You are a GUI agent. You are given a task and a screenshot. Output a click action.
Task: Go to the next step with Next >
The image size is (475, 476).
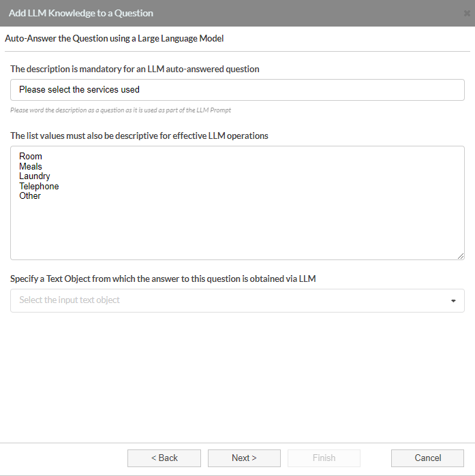pos(244,458)
